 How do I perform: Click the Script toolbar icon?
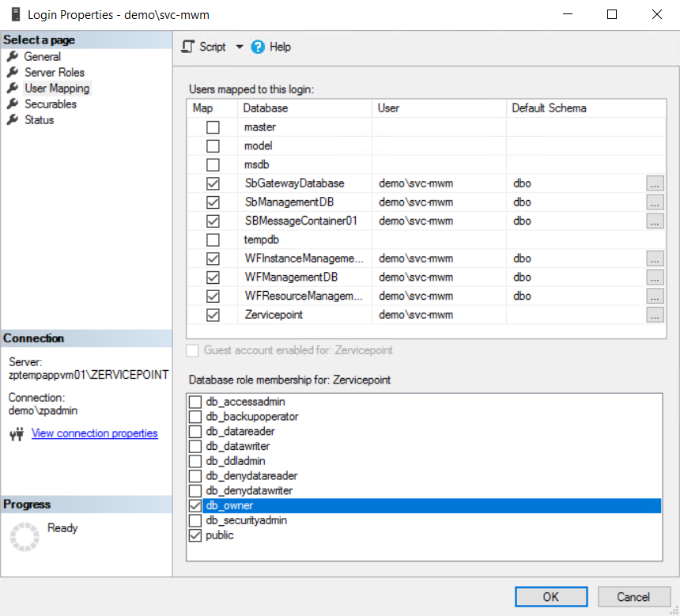point(187,47)
